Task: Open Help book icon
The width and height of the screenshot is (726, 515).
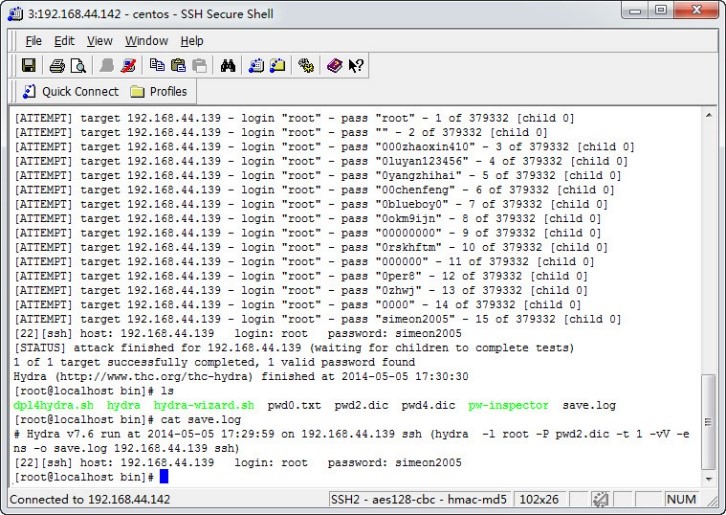Action: (x=334, y=65)
